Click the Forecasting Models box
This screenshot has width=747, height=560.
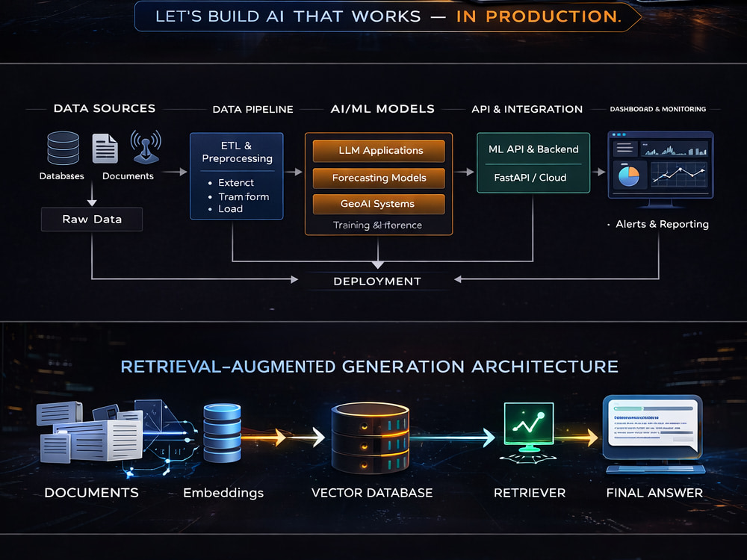pyautogui.click(x=379, y=178)
